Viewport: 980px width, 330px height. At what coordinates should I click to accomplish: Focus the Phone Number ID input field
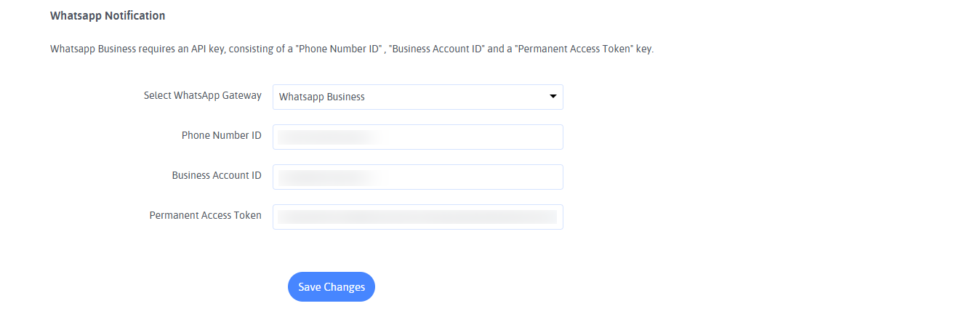pos(417,137)
